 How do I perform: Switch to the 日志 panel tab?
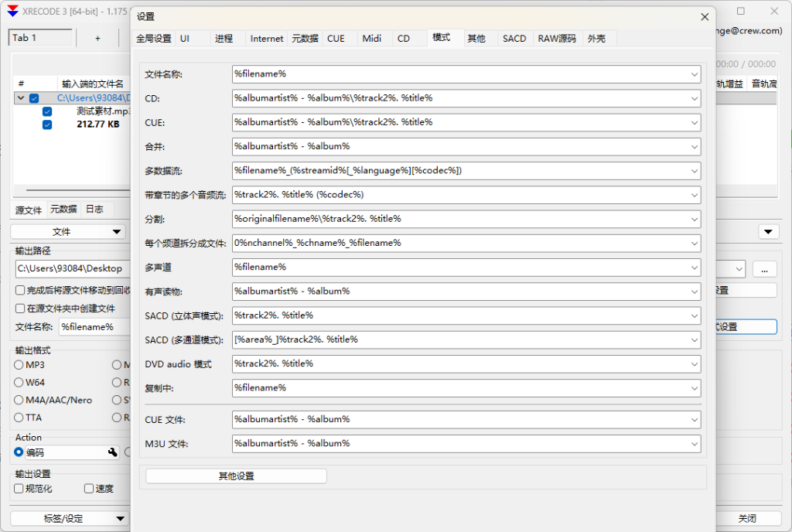[94, 210]
